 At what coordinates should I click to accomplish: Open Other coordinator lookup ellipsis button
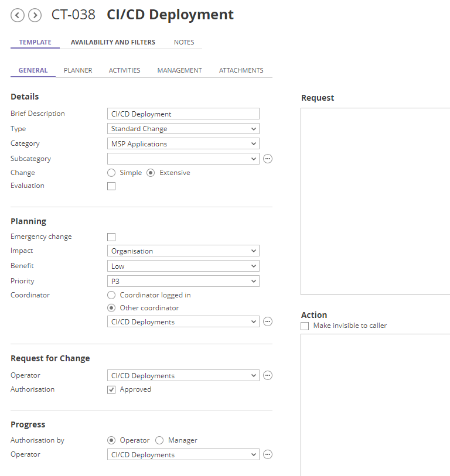[268, 321]
